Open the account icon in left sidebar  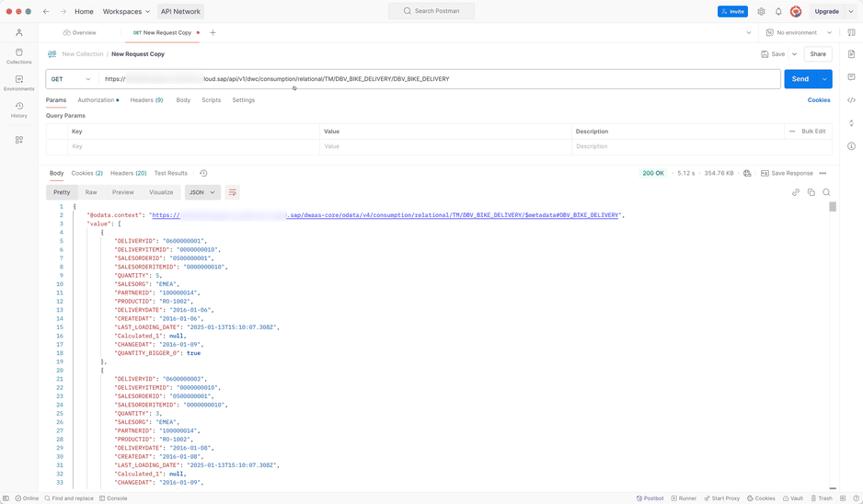tap(19, 32)
